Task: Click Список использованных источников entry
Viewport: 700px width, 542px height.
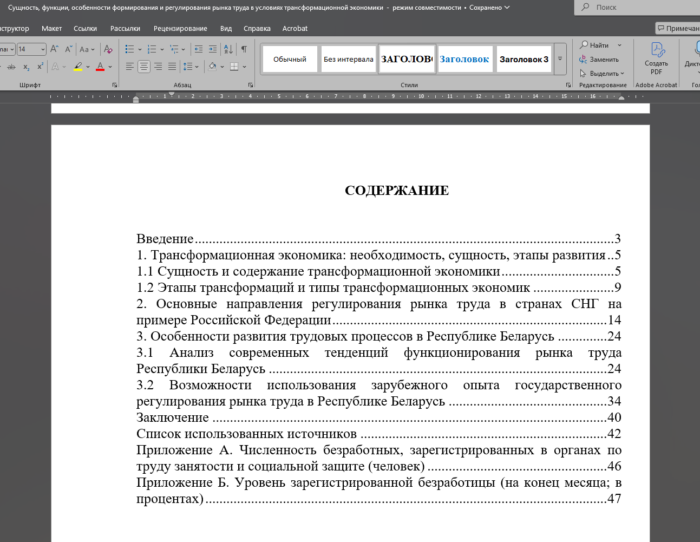Action: pos(379,434)
